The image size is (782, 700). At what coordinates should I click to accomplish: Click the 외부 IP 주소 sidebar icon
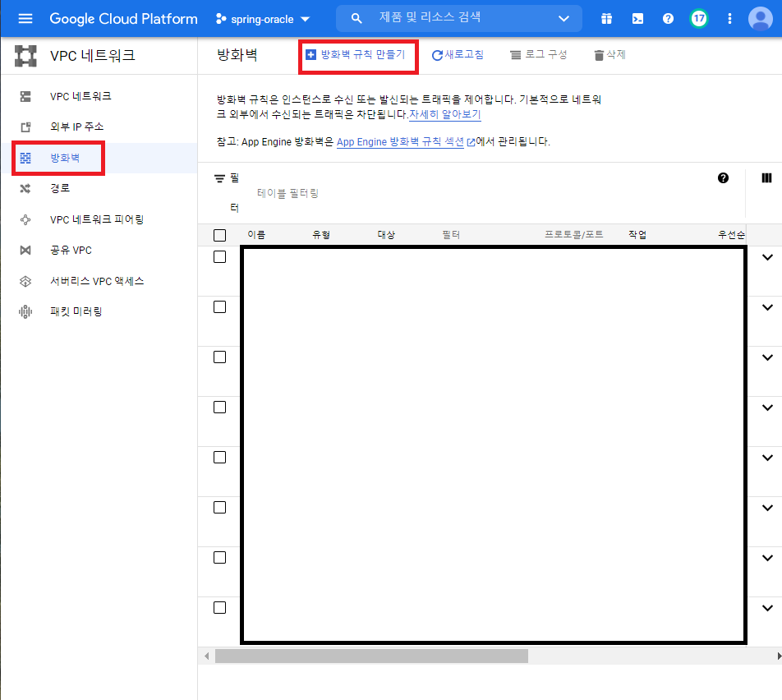point(25,127)
